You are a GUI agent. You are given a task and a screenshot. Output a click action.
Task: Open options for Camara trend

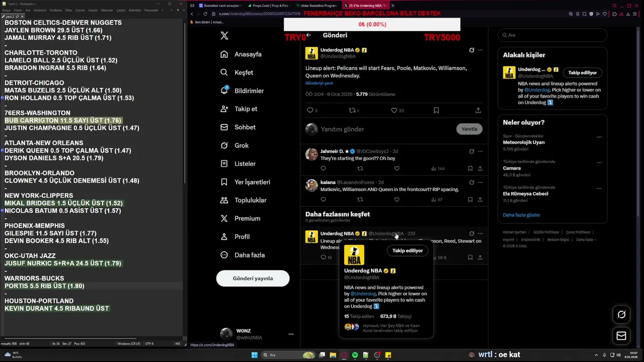click(599, 162)
